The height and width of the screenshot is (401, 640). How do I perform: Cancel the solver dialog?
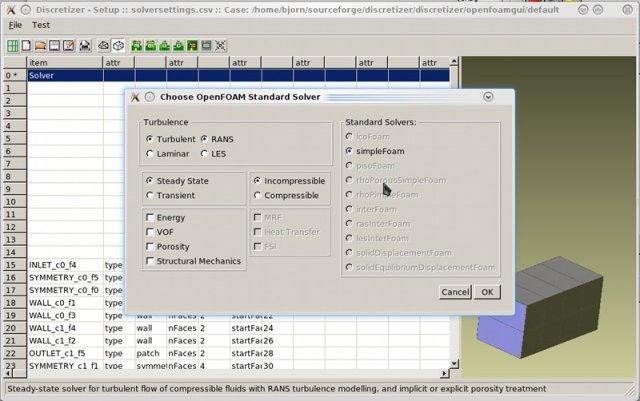455,292
